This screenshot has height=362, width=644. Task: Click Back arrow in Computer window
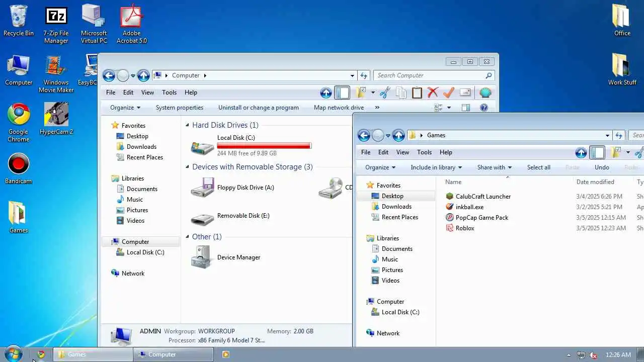(109, 75)
